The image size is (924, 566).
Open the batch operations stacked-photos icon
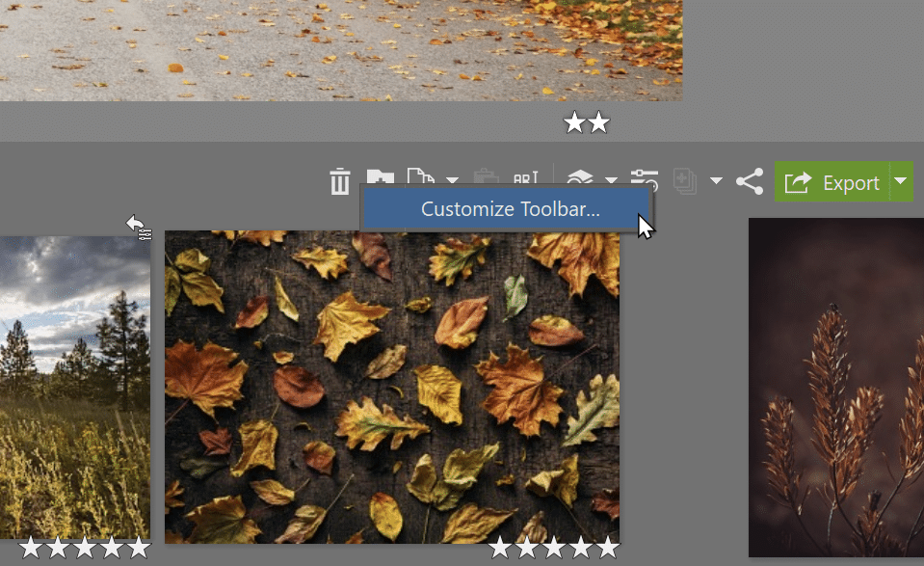click(x=684, y=180)
